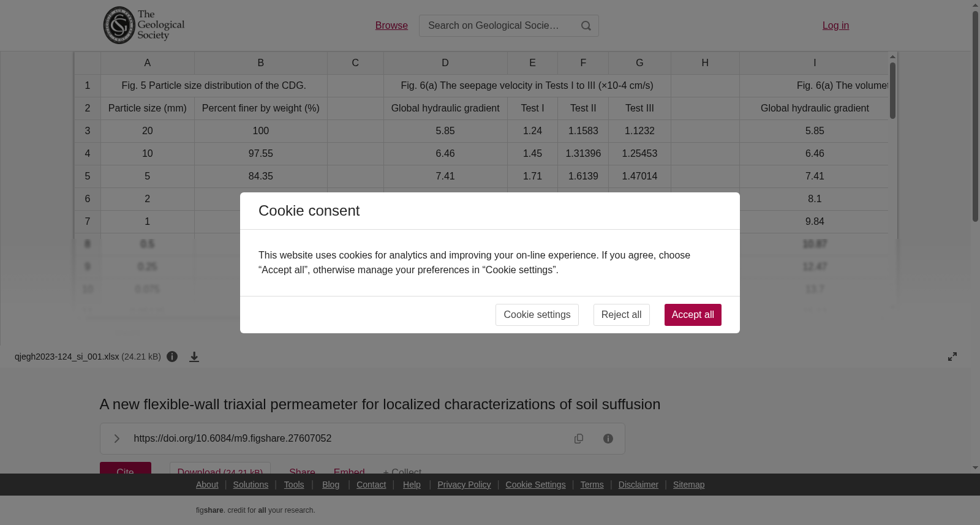Open DOI info icon
The height and width of the screenshot is (525, 980).
tap(608, 439)
